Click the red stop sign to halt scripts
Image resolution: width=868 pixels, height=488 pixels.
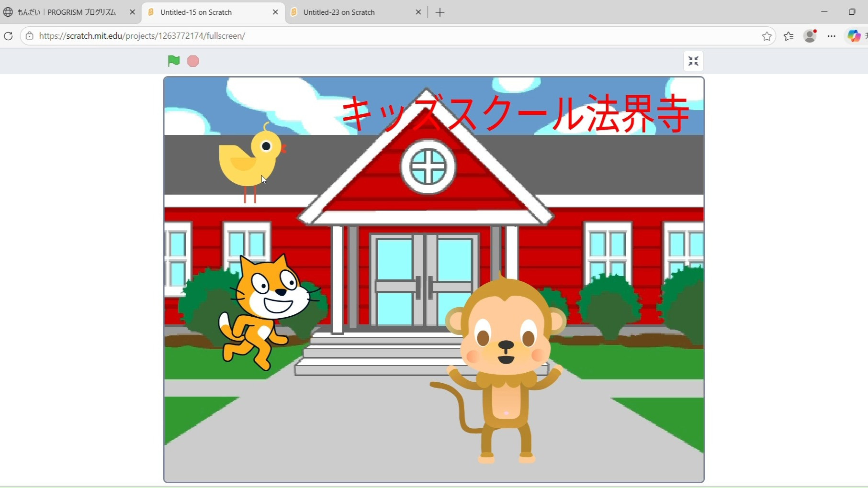[193, 61]
